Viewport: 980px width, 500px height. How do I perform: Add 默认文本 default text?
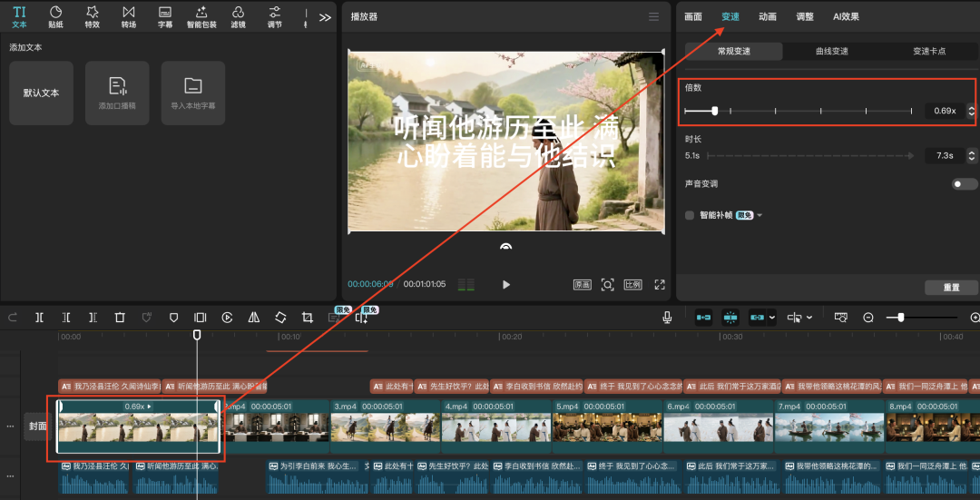pos(41,93)
